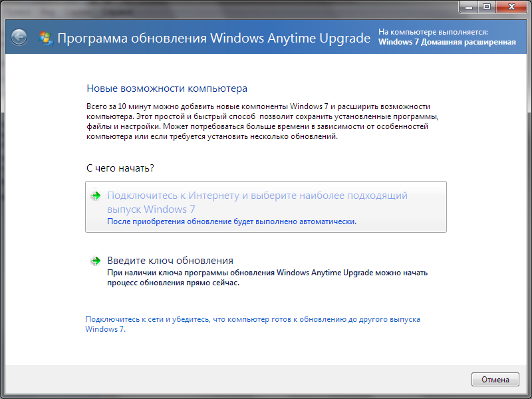This screenshot has width=532, height=399.
Task: Click 'Windows 7 Домашняя расширенная' edition text
Action: (x=447, y=42)
